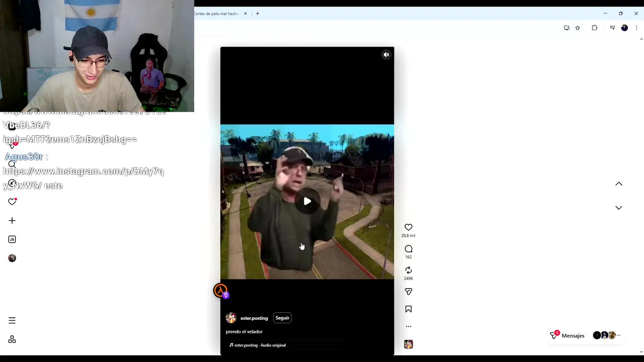Repost the reel using the repost icon

point(409,270)
